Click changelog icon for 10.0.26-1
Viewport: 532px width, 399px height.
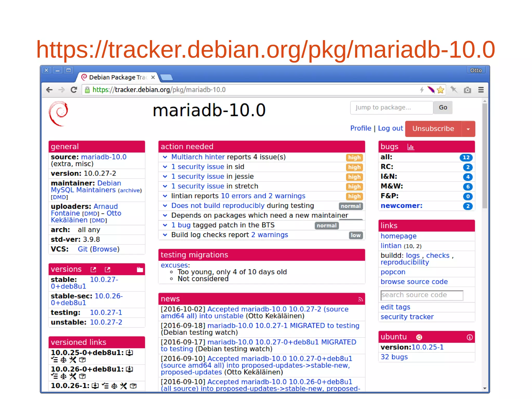105,386
